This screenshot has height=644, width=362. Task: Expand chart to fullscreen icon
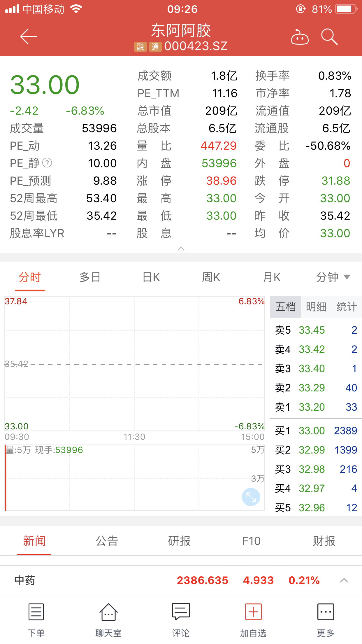click(251, 497)
